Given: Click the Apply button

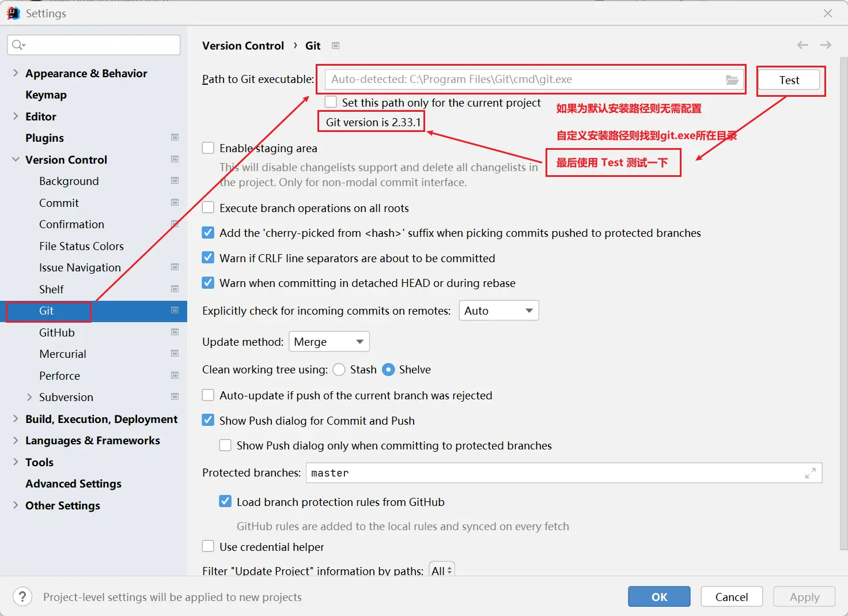Looking at the screenshot, I should tap(804, 597).
